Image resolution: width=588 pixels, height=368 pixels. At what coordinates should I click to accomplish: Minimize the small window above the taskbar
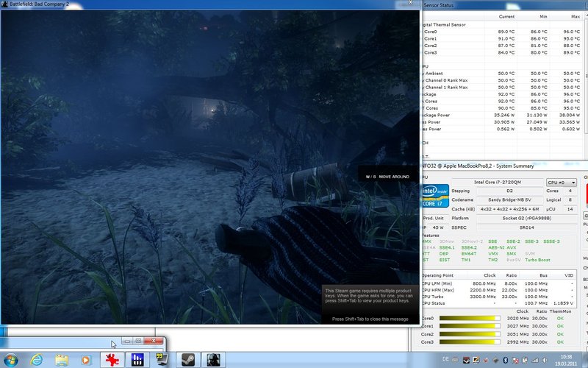(127, 341)
